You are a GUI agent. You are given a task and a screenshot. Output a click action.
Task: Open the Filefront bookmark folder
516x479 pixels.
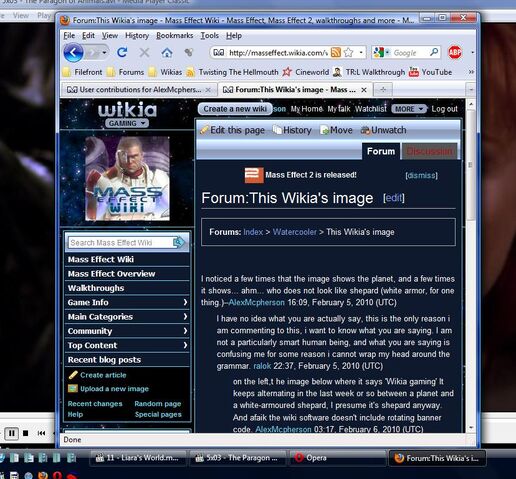coord(82,72)
